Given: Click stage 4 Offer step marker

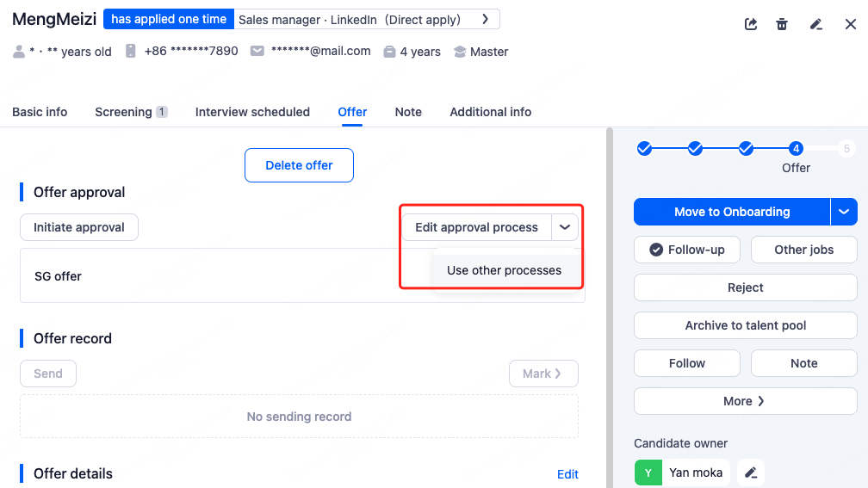Looking at the screenshot, I should [x=797, y=149].
